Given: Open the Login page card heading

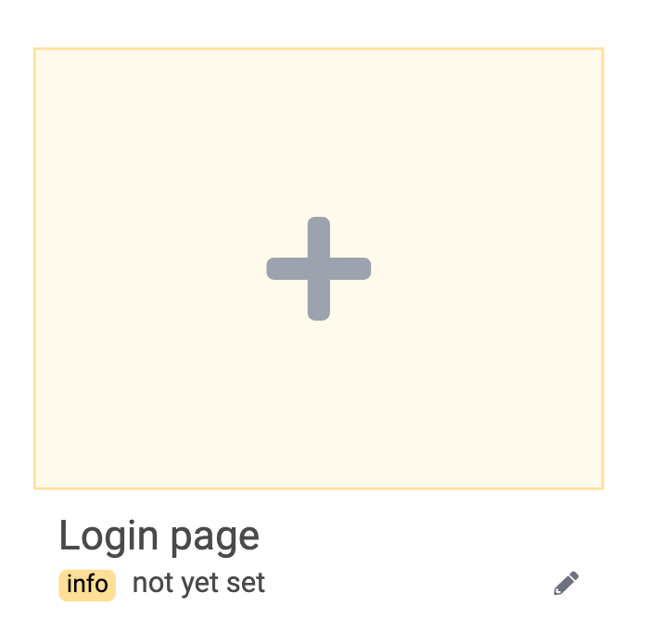Looking at the screenshot, I should [159, 537].
